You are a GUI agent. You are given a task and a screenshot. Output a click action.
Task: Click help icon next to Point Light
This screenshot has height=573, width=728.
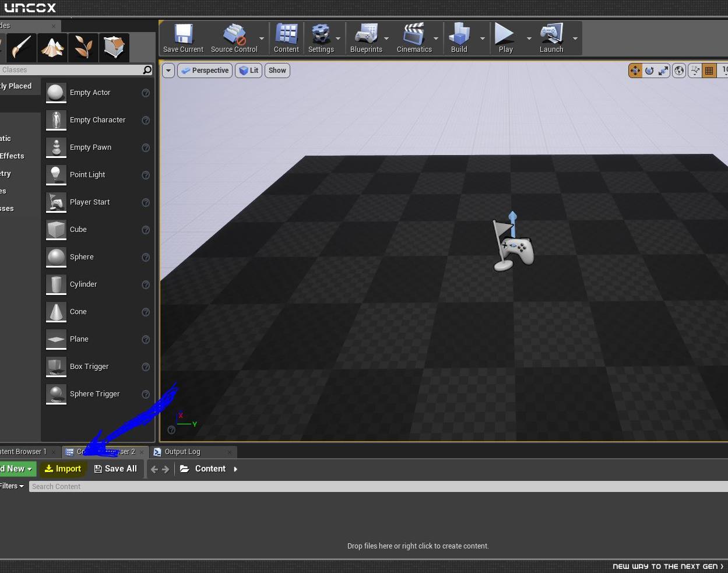pos(146,175)
